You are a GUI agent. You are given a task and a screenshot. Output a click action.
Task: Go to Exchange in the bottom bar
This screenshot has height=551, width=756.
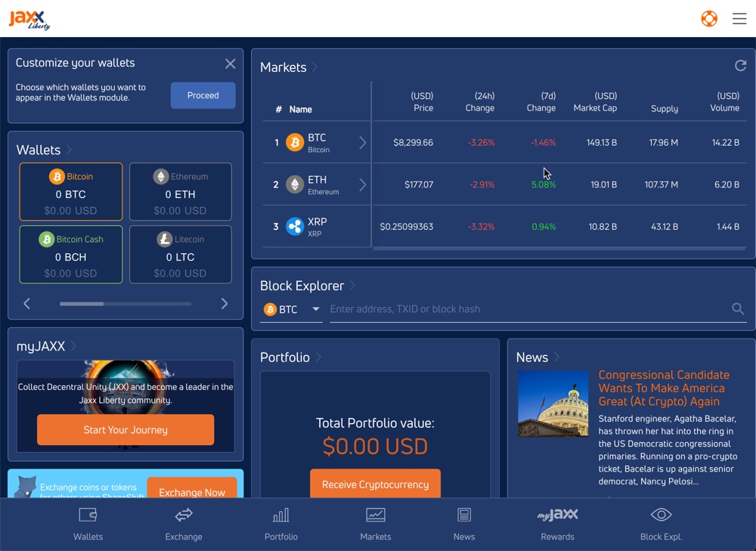click(x=184, y=524)
